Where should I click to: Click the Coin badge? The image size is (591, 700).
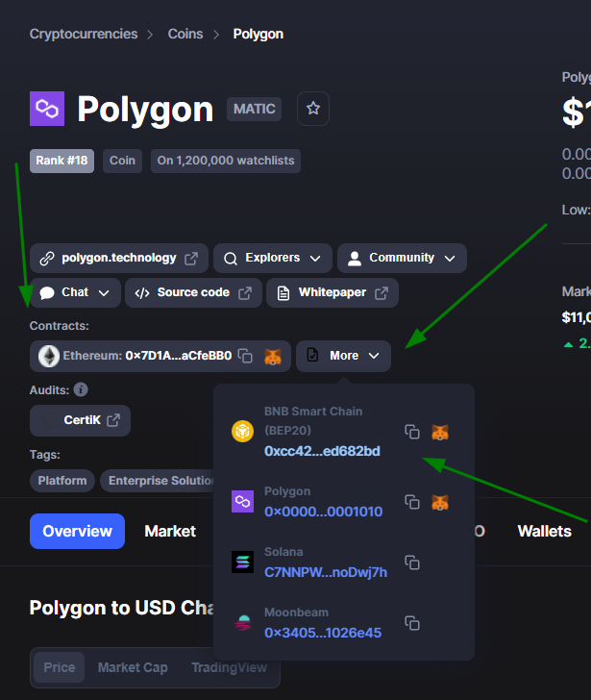(122, 161)
